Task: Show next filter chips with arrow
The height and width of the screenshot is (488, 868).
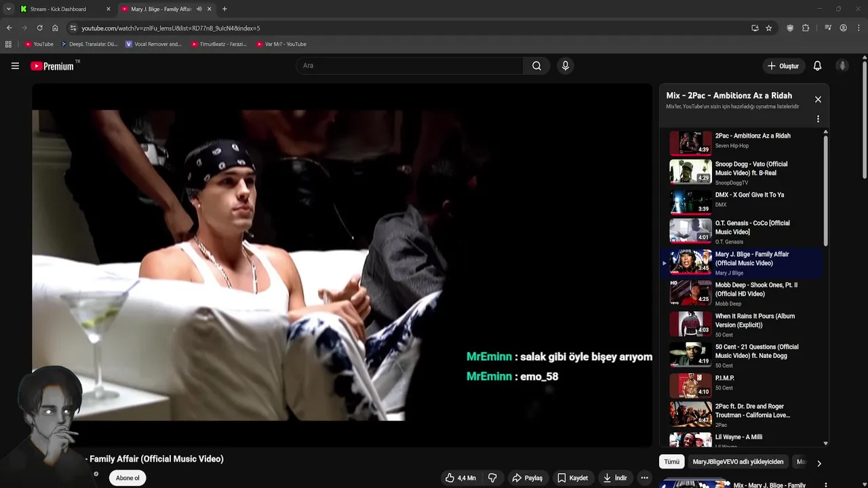Action: 818,464
